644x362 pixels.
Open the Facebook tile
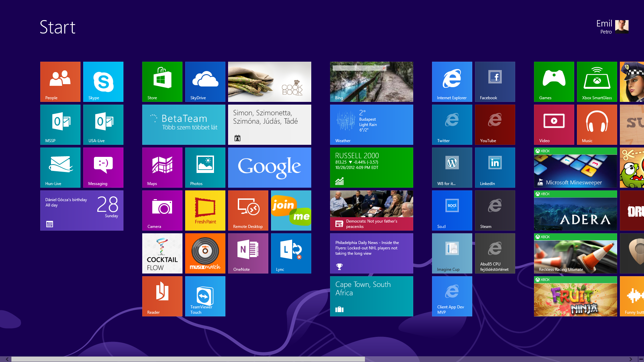click(495, 82)
